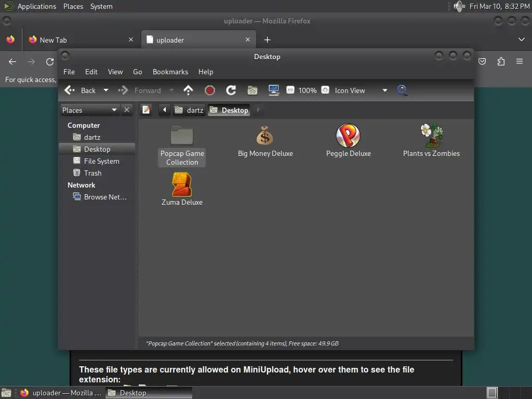Image resolution: width=532 pixels, height=399 pixels.
Task: Open the Go menu
Action: pos(137,72)
